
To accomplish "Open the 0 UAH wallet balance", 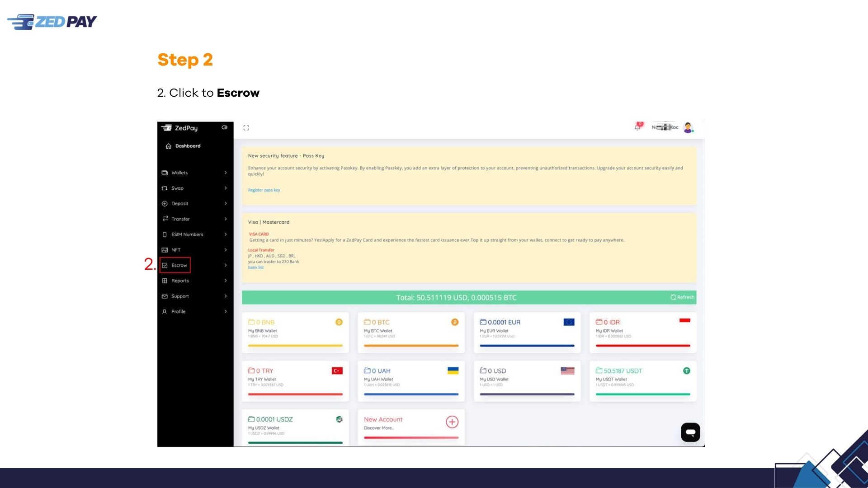I will pos(377,371).
